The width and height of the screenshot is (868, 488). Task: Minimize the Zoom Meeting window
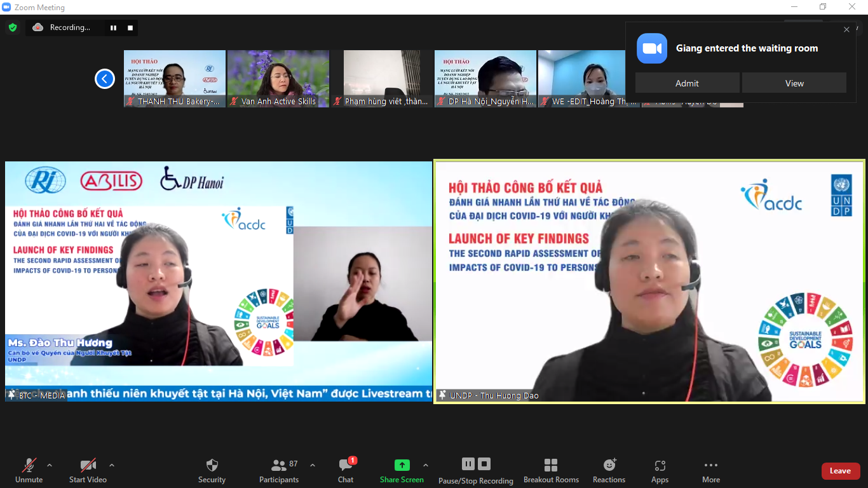tap(794, 7)
